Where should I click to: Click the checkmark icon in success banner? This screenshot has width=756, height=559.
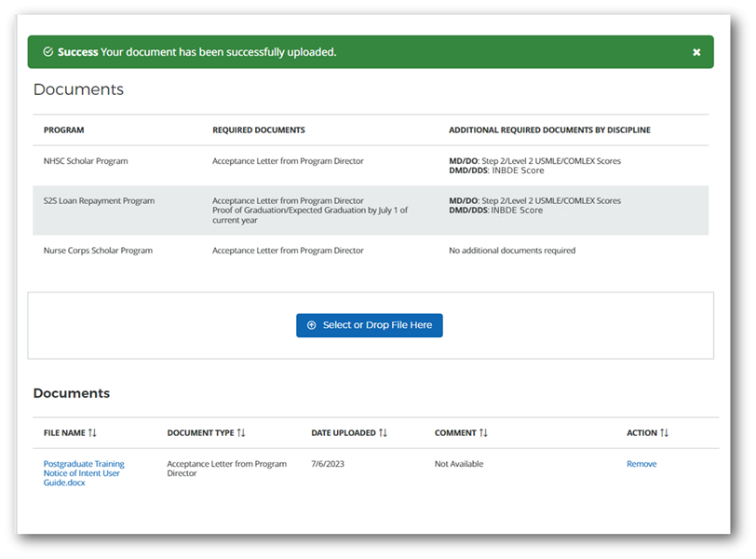click(x=47, y=52)
